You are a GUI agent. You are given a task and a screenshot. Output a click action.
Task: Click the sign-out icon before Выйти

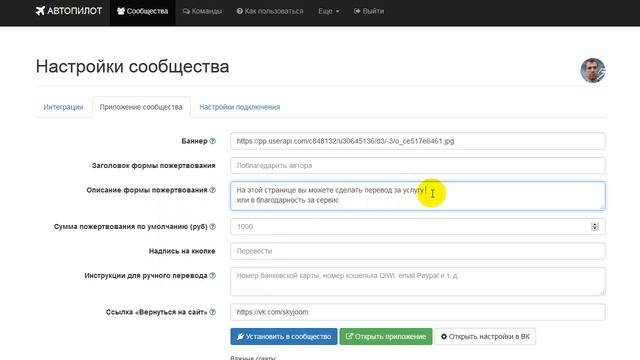click(x=357, y=11)
